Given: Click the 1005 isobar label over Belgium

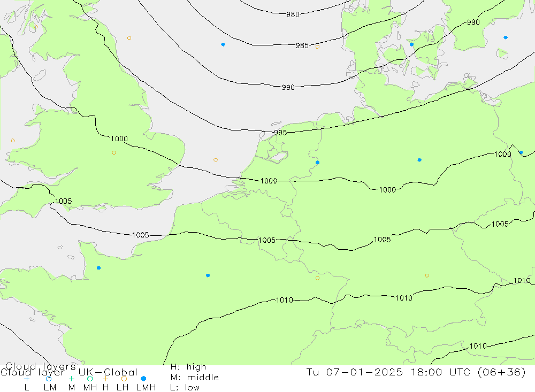Looking at the screenshot, I should [267, 240].
